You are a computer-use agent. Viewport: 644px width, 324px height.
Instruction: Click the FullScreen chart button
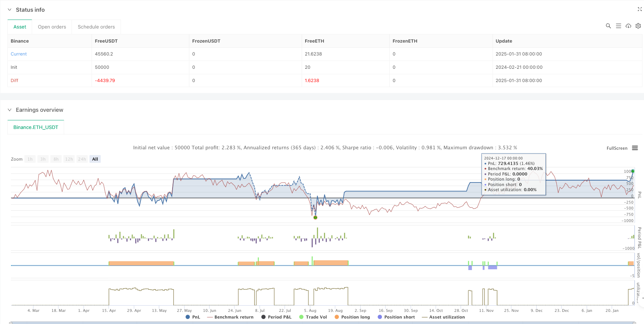click(x=617, y=148)
